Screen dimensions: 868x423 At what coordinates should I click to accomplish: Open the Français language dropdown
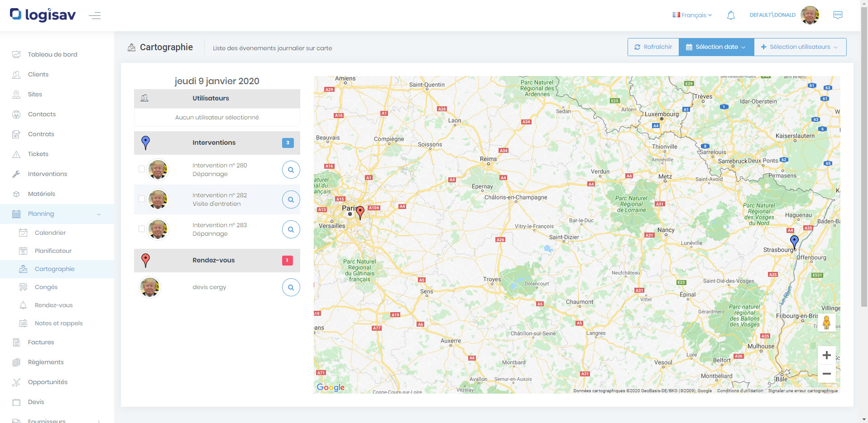692,15
